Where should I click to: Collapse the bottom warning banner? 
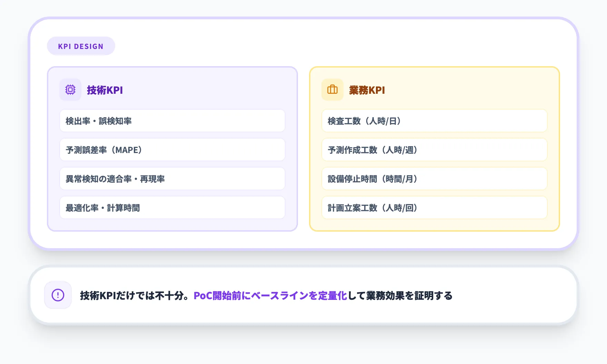point(303,295)
